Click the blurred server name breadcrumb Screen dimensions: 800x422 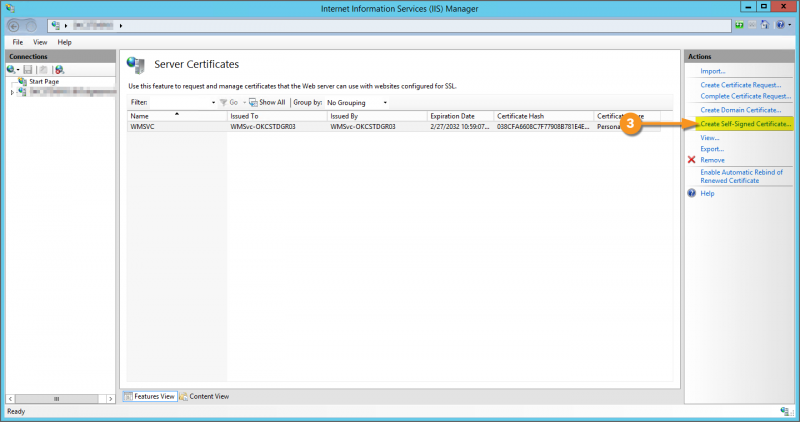[x=93, y=25]
